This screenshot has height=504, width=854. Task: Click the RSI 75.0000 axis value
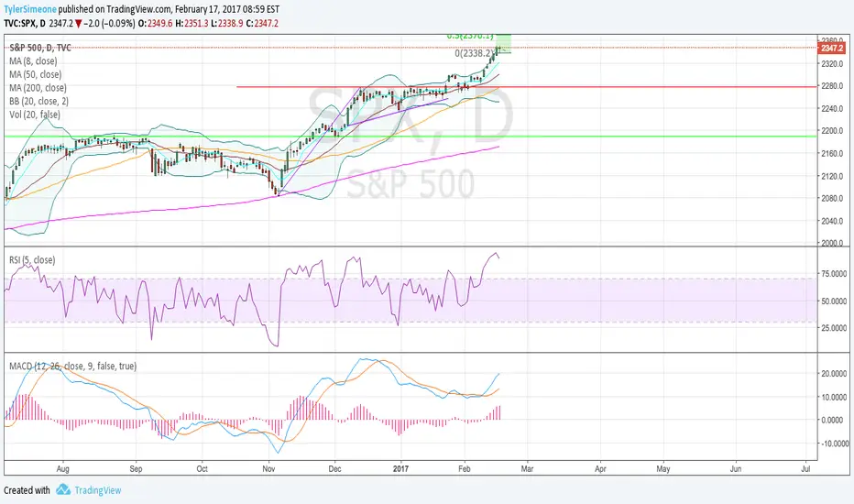(834, 273)
